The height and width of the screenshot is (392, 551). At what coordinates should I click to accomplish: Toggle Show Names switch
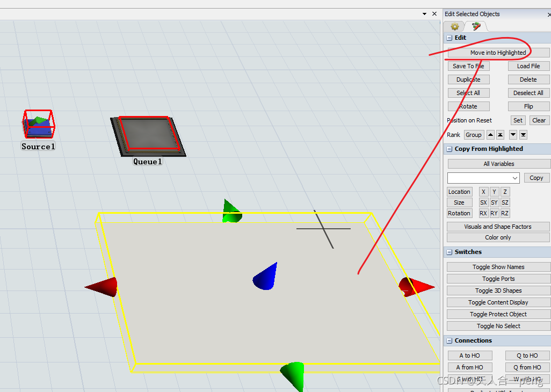coord(498,267)
